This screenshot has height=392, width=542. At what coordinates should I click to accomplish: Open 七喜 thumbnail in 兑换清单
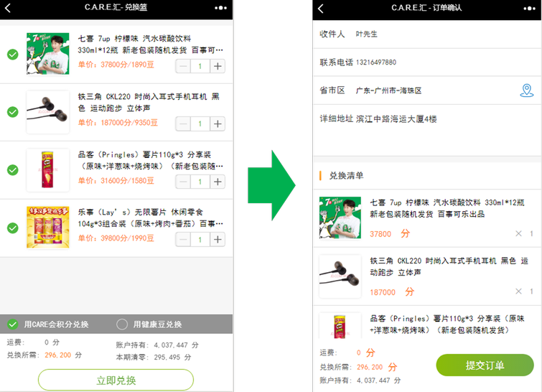340,218
